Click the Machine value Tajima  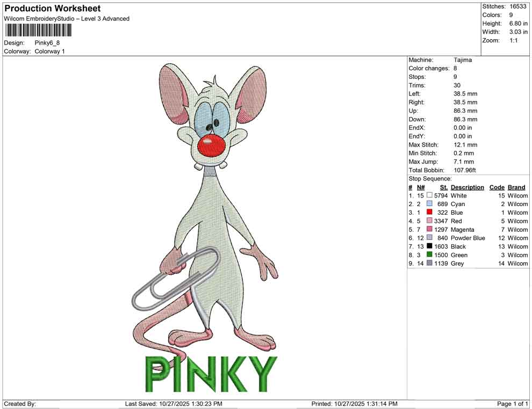(x=463, y=60)
